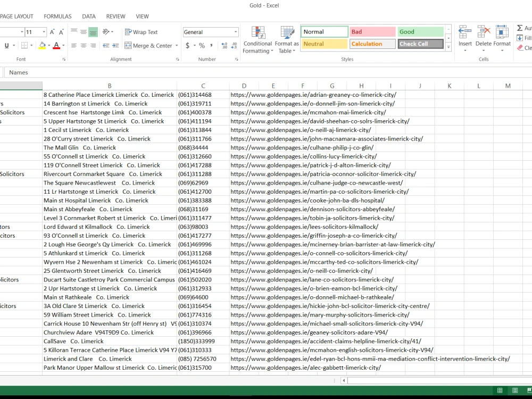Screen dimensions: 532x399
Task: Open Alignment dialog launcher
Action: (x=178, y=60)
